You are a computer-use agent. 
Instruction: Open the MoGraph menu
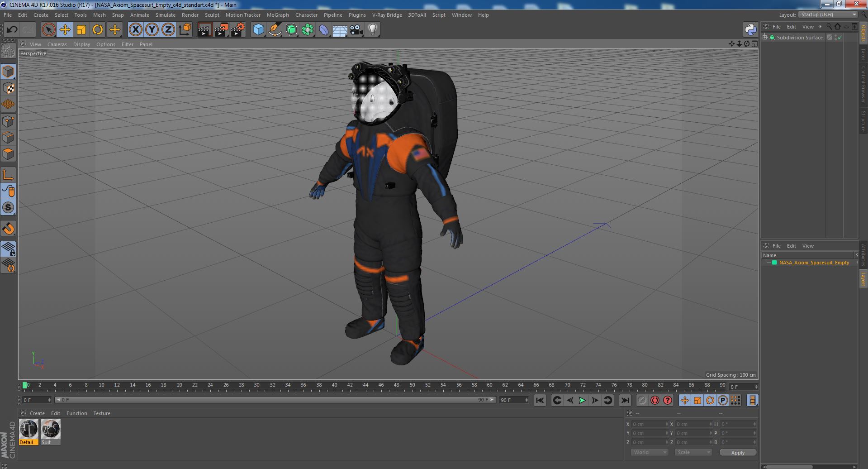(x=278, y=15)
